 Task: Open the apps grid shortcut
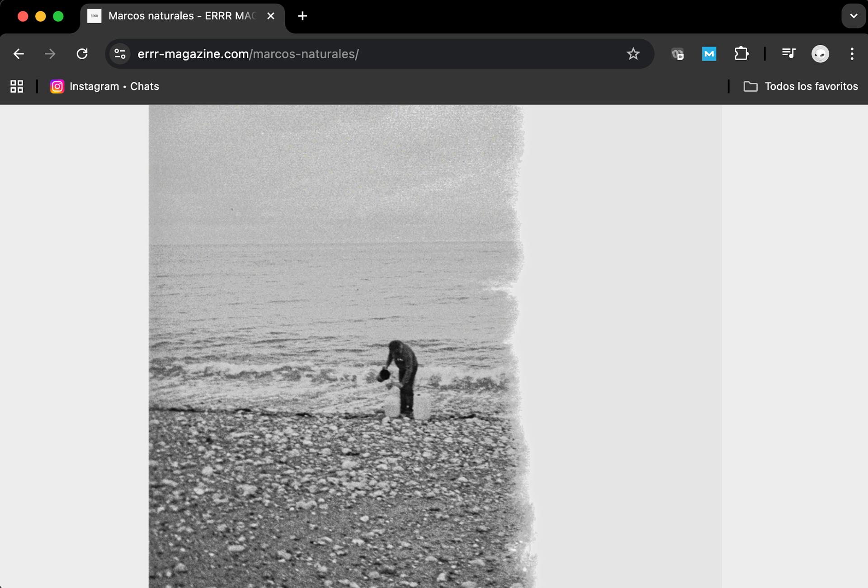17,86
